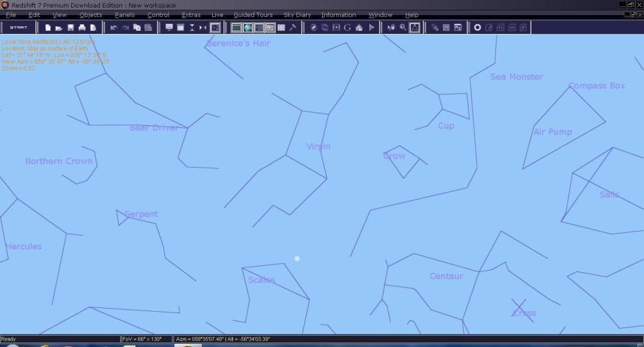Select the magnifier zoom tool
644x347 pixels.
click(x=403, y=28)
